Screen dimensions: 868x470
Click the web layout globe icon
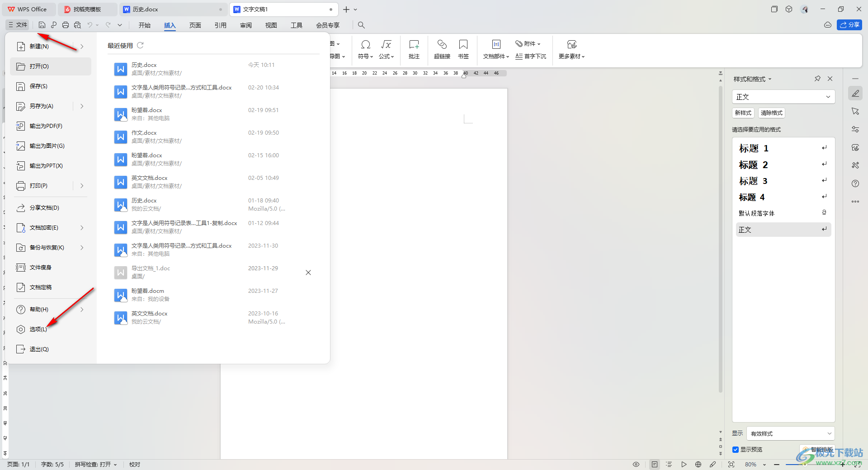698,465
